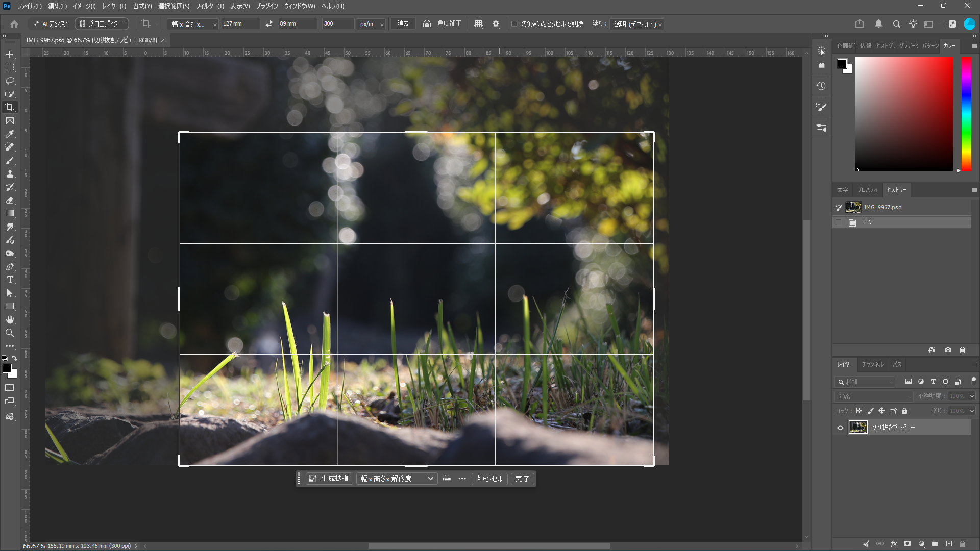Select the Rectangular Marquee tool
Screen dimensions: 980x551
point(10,67)
